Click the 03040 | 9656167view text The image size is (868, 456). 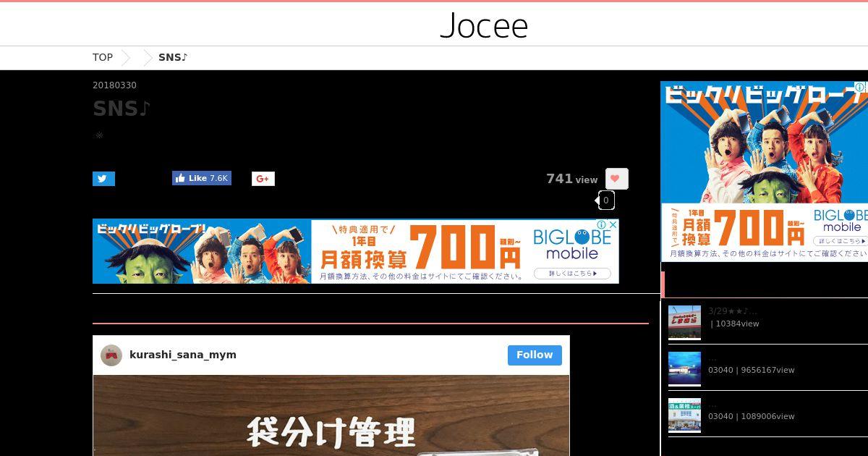pyautogui.click(x=752, y=370)
